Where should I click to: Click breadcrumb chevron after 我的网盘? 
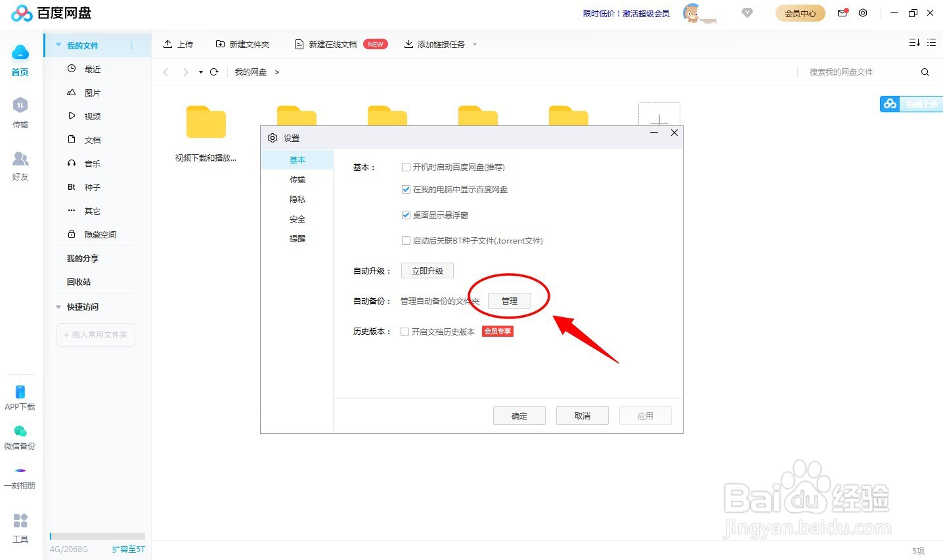click(x=277, y=72)
